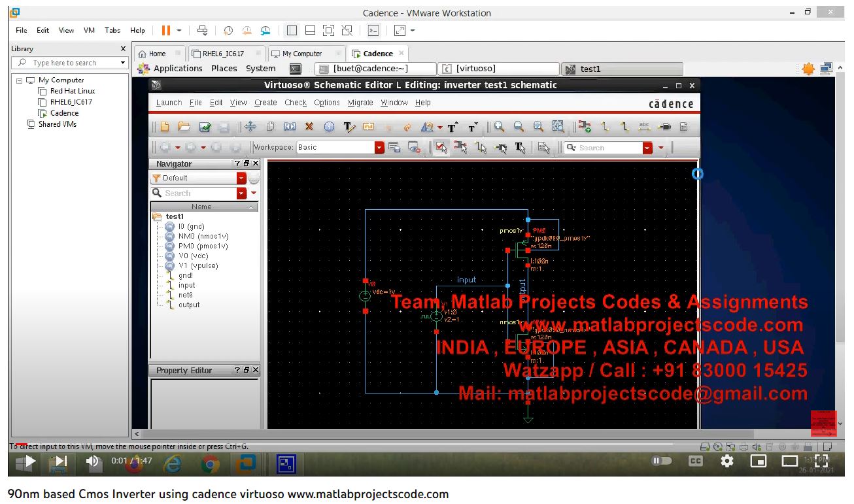Open the Navigator Default filter dropdown
This screenshot has width=854, height=504.
tap(241, 178)
